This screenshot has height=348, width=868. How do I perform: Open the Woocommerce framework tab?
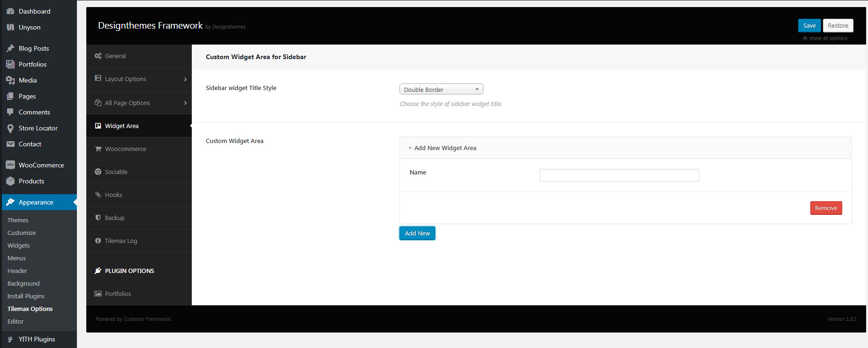pyautogui.click(x=139, y=149)
